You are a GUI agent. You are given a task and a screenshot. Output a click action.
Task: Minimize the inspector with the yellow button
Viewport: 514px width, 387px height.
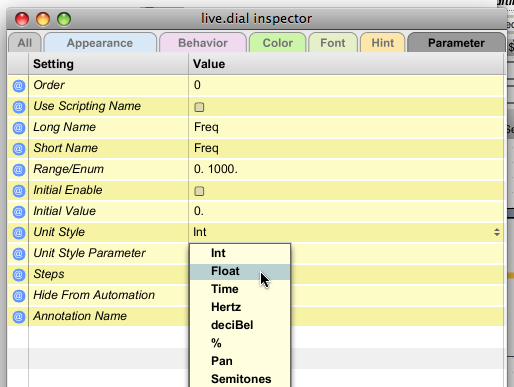43,19
